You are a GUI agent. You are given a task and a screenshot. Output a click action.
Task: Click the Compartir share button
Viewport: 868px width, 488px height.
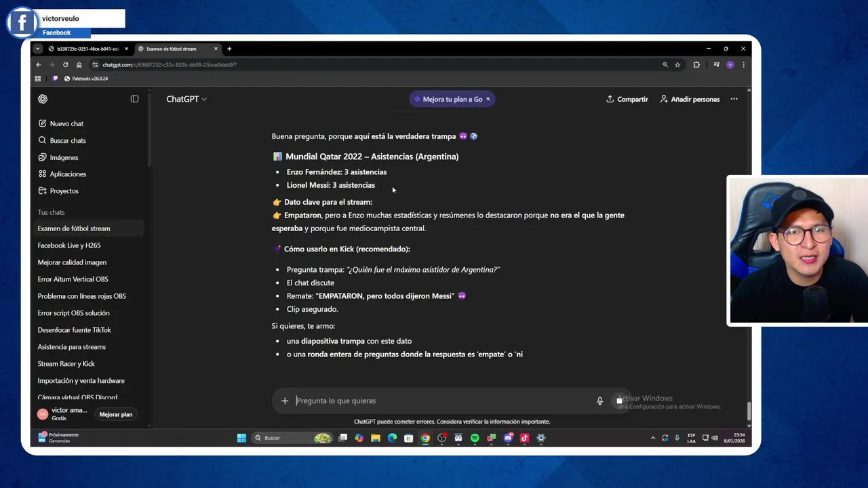(x=627, y=99)
